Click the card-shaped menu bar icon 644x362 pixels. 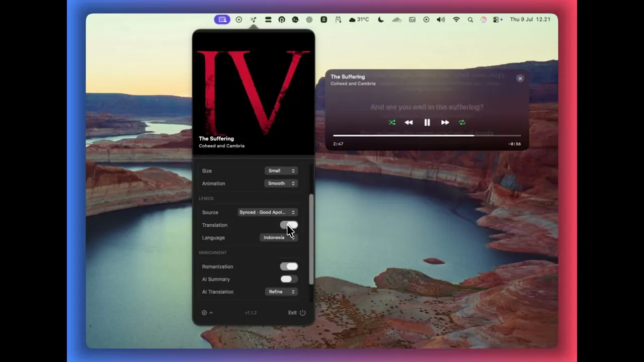[412, 20]
